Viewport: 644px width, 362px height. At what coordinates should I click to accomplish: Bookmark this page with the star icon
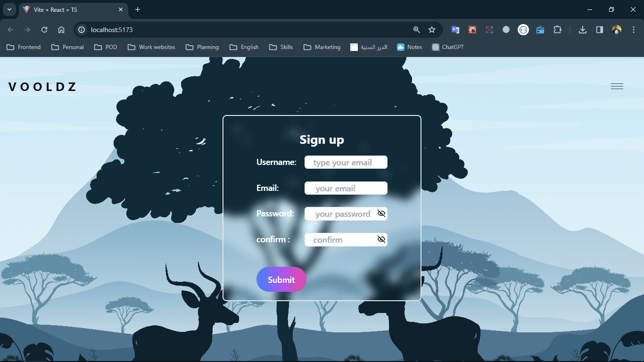432,30
